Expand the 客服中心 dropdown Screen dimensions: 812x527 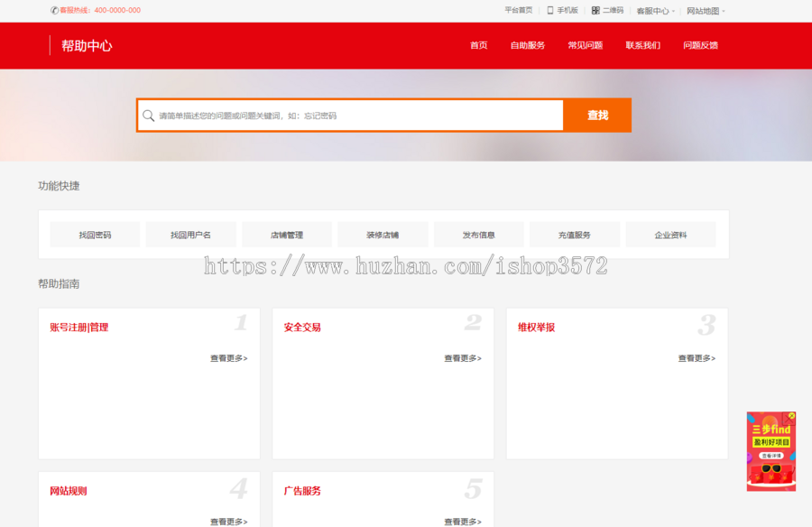pyautogui.click(x=656, y=11)
